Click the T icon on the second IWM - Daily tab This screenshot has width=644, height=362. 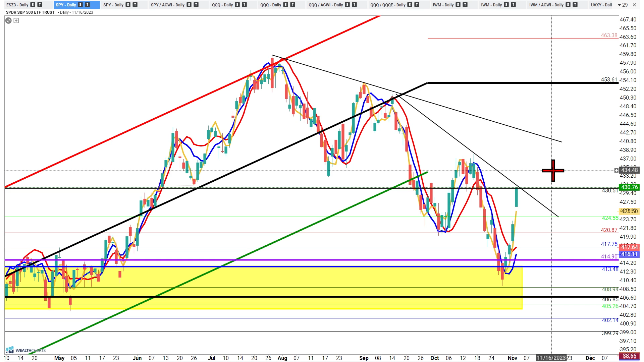[514, 5]
